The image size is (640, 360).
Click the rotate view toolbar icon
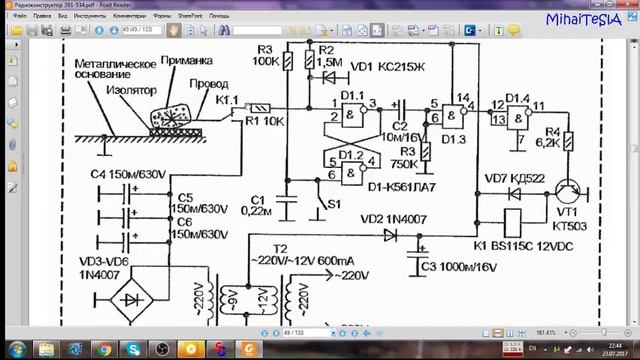(x=362, y=31)
